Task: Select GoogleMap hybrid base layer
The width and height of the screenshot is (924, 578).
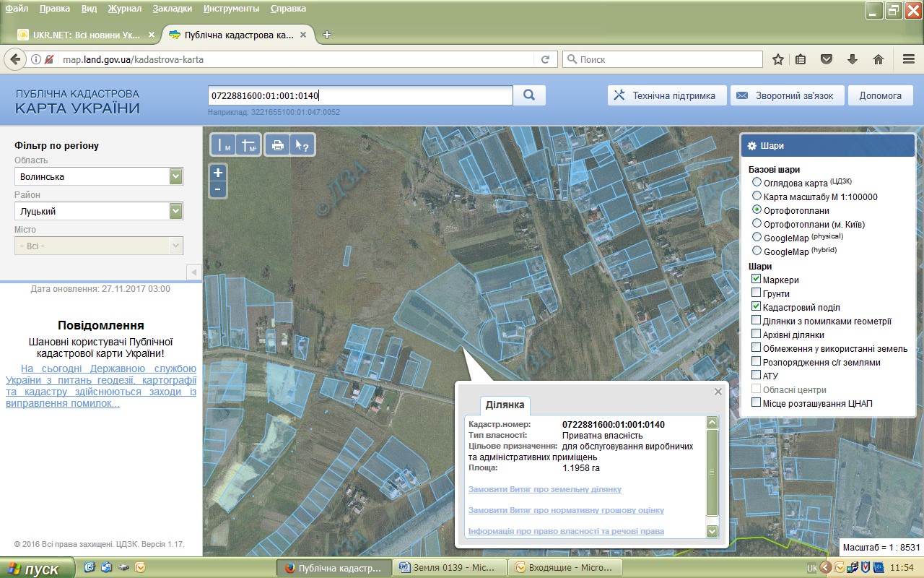Action: click(x=757, y=251)
